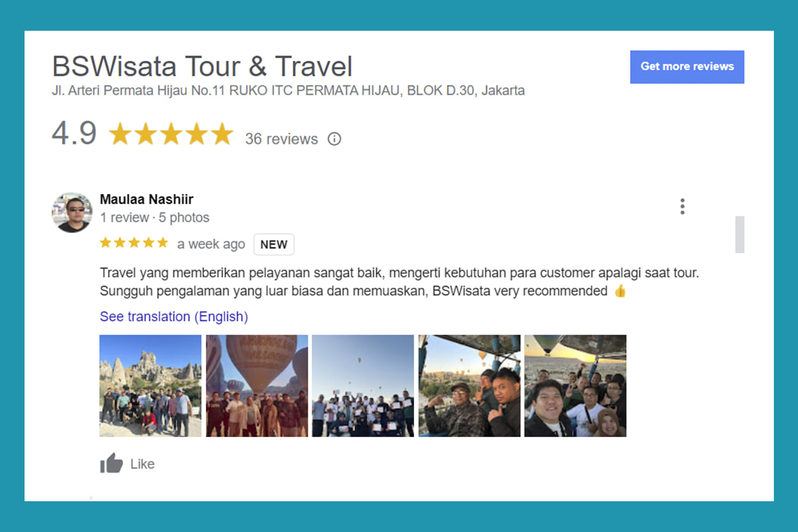
Task: Click the thumbs-up Like icon
Action: click(x=111, y=463)
